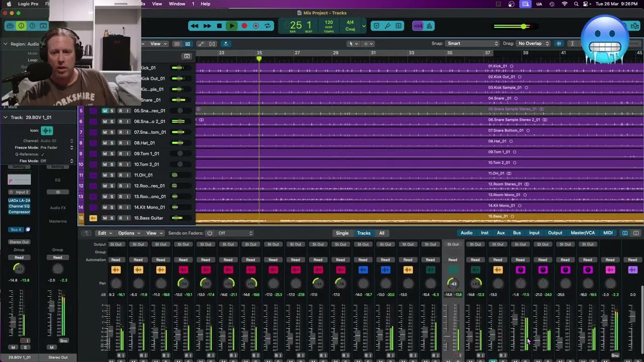
Task: Open Quick Help question icon
Action: tap(32, 26)
